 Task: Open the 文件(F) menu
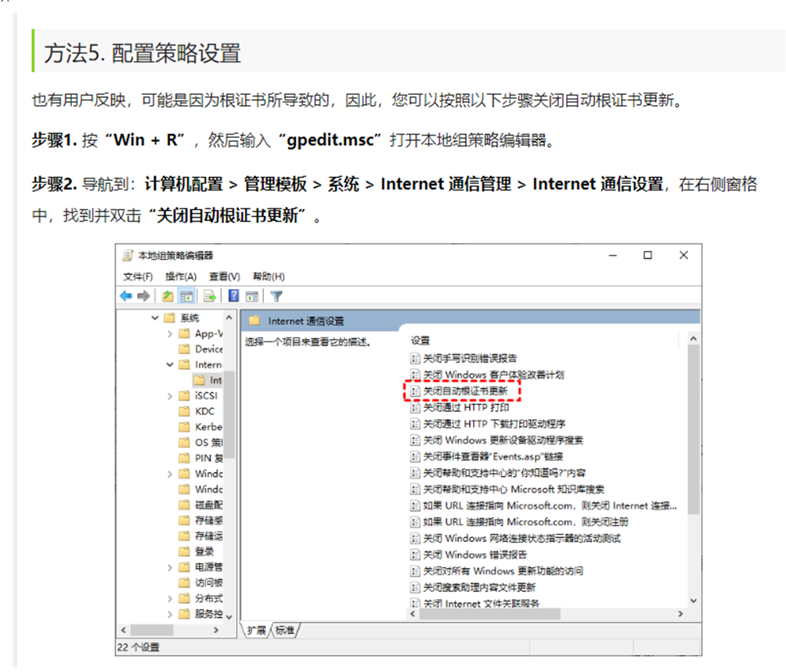pos(138,276)
